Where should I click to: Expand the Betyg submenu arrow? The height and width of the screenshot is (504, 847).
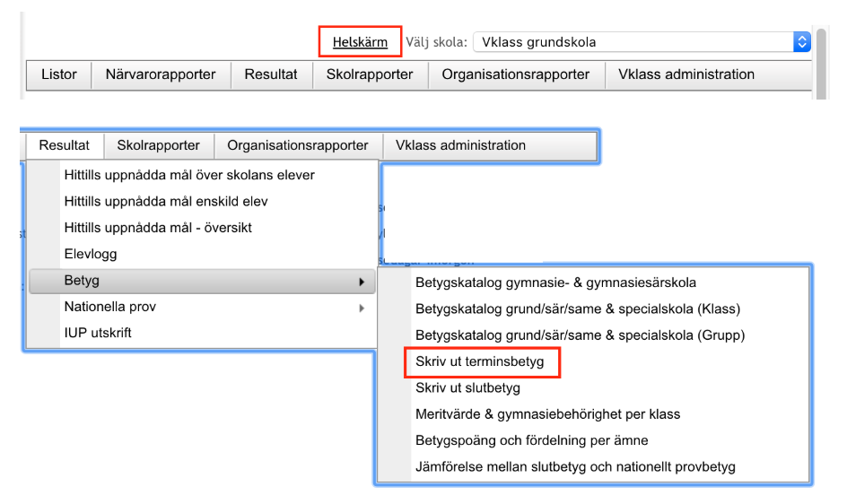click(x=362, y=282)
